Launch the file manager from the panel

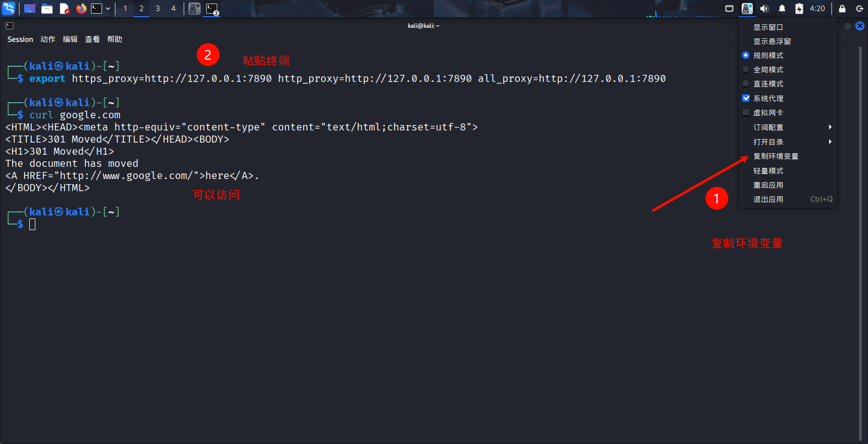[47, 9]
